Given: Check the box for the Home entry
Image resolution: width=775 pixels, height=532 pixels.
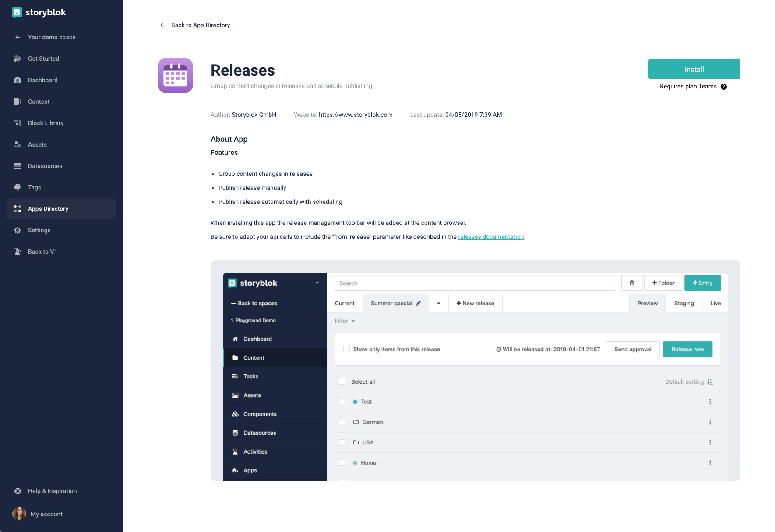Looking at the screenshot, I should [342, 463].
